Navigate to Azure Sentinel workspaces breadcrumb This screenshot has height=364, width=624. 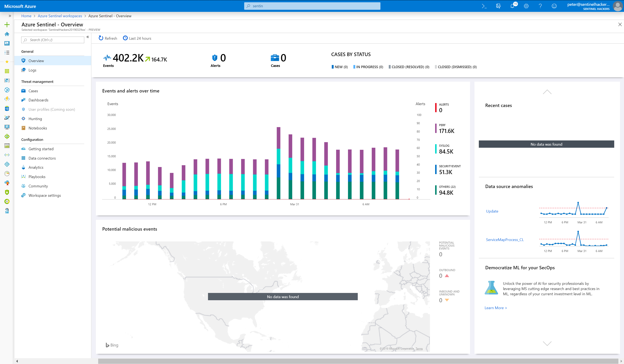pos(60,16)
